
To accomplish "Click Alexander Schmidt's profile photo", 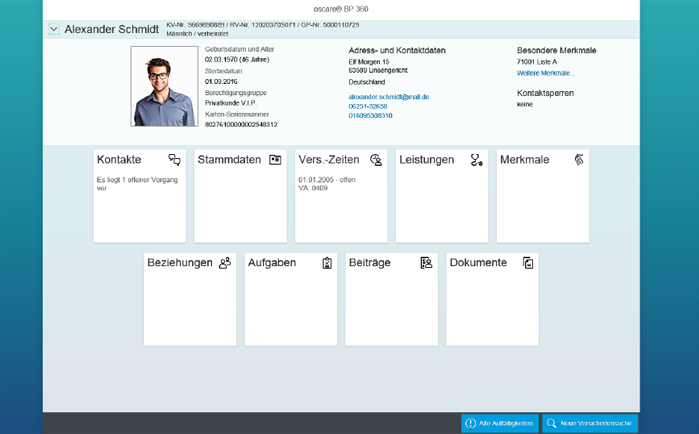I will (x=164, y=86).
